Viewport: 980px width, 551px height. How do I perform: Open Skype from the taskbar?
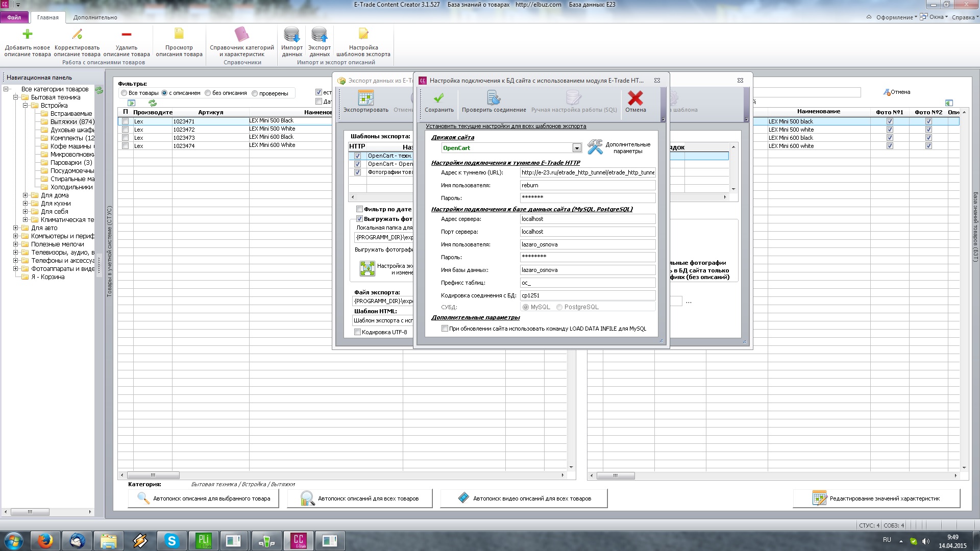tap(171, 540)
